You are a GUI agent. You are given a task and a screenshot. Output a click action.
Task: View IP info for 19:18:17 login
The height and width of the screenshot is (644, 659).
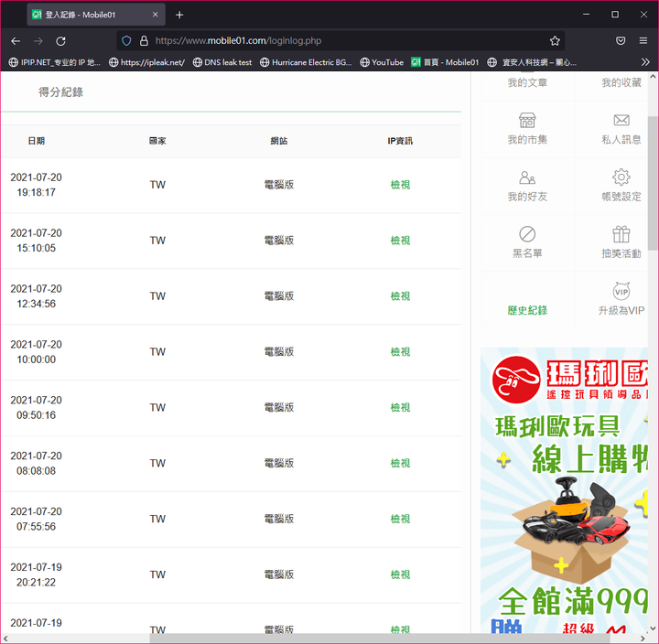[x=400, y=185]
